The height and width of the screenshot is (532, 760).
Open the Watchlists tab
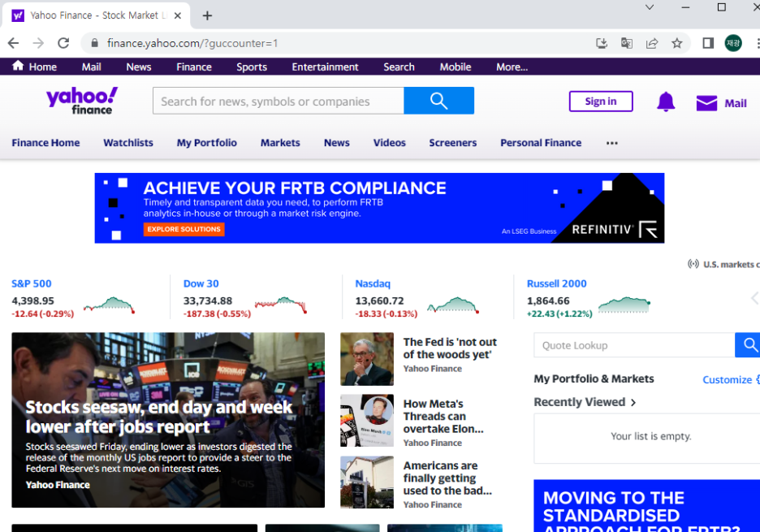(x=128, y=143)
